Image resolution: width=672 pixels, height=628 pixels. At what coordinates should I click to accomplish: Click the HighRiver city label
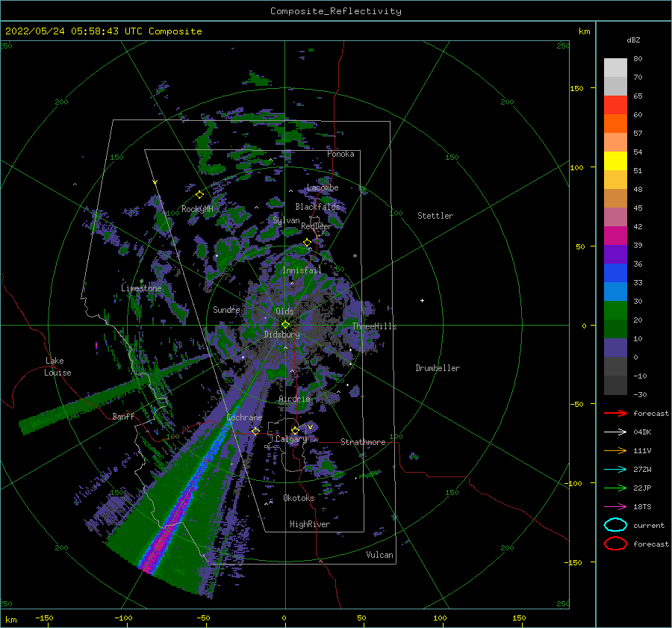tap(310, 524)
